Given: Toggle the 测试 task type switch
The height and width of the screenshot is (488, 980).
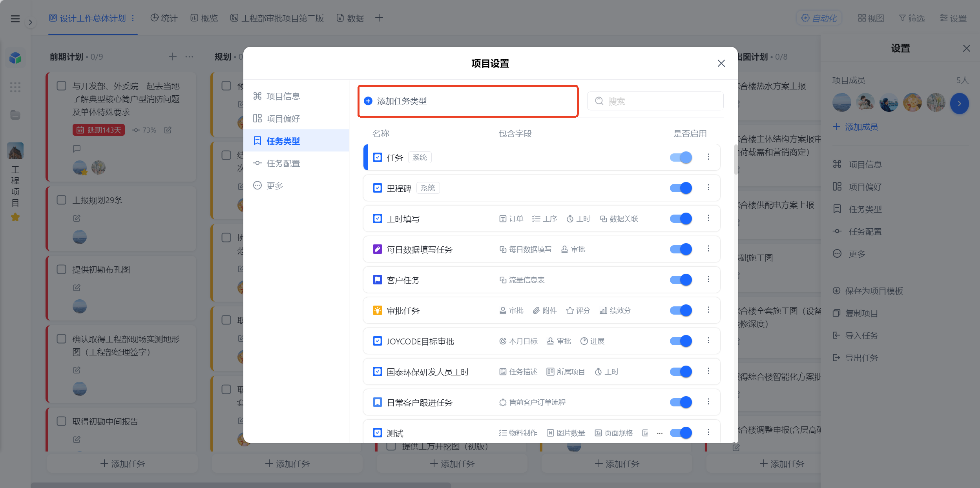Looking at the screenshot, I should 681,433.
